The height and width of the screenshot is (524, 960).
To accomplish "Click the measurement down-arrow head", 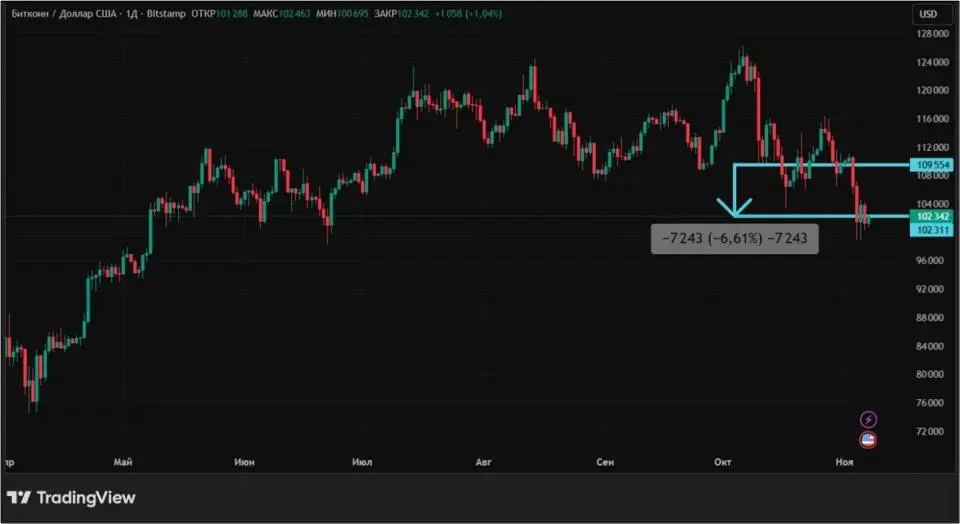I will coord(735,211).
